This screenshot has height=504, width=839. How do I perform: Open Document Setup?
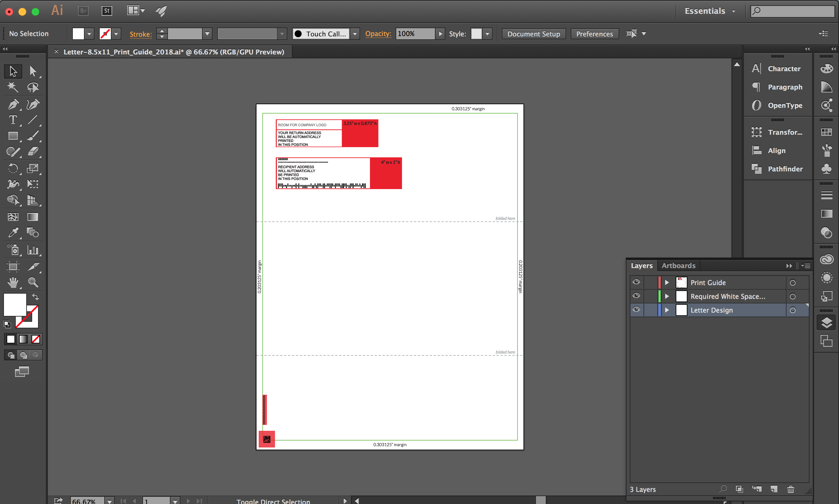point(534,34)
